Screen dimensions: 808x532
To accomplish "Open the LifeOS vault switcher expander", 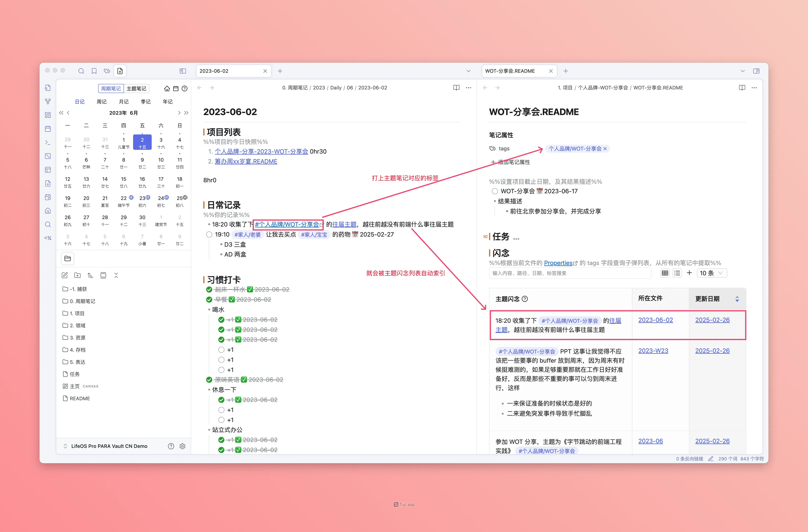I will click(x=65, y=446).
